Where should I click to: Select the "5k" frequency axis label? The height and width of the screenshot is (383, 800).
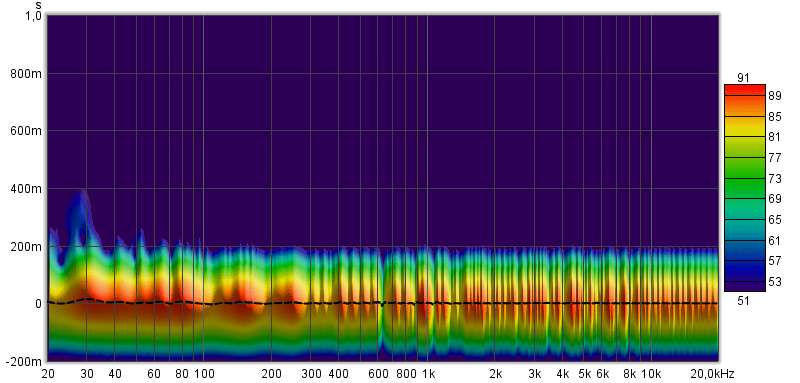point(585,373)
